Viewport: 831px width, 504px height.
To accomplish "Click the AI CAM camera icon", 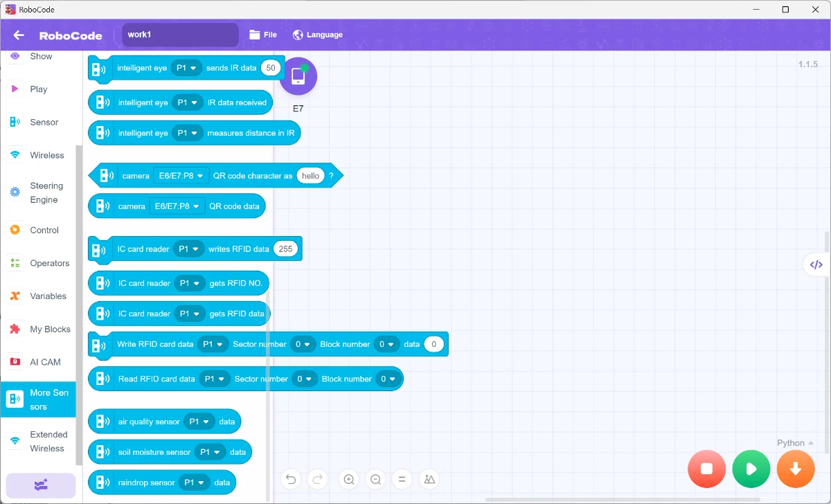I will click(15, 362).
